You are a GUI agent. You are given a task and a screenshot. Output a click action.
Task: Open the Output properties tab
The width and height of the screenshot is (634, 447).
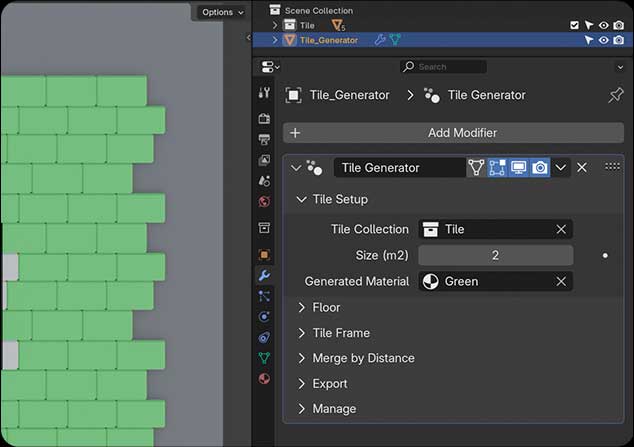[x=264, y=139]
